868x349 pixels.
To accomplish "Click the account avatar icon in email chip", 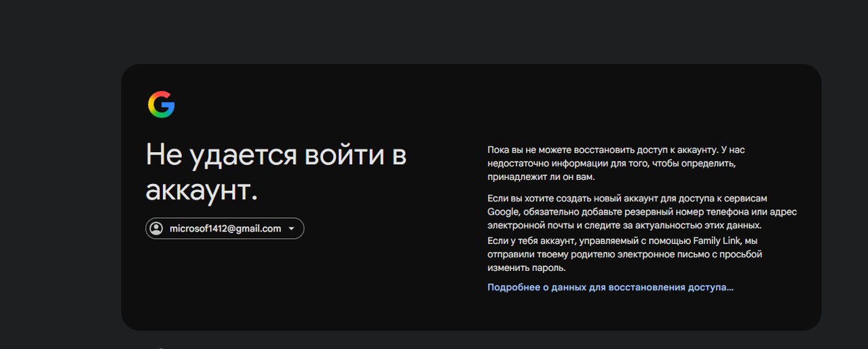I will (x=157, y=229).
